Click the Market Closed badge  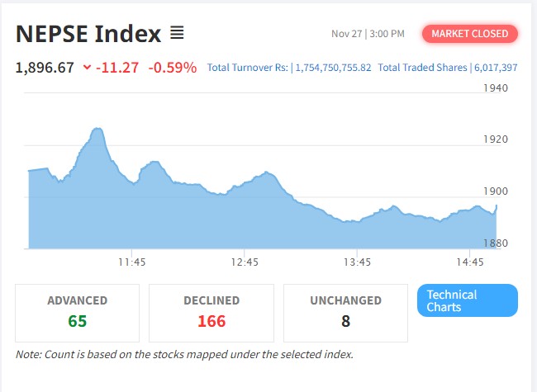[x=470, y=34]
